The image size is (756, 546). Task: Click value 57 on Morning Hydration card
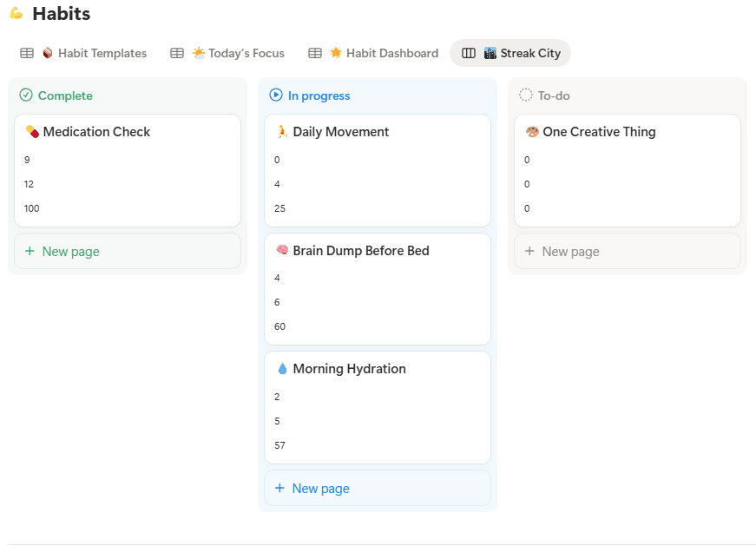279,445
